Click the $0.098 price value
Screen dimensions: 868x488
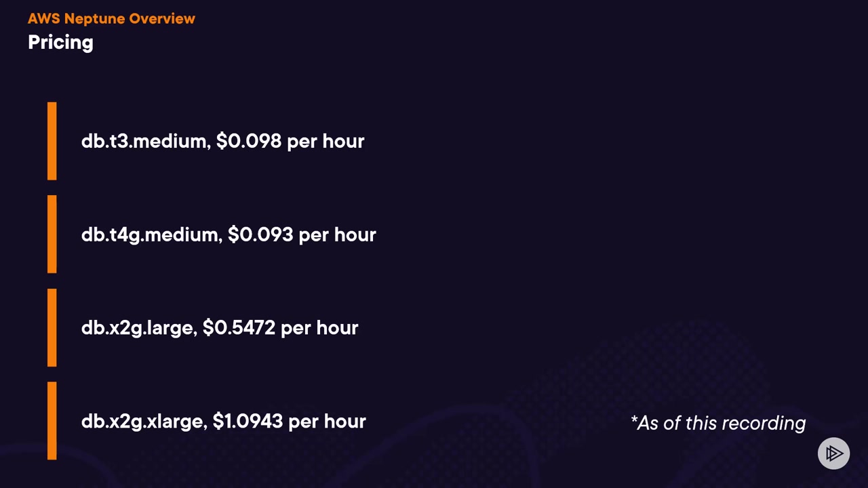(x=248, y=141)
